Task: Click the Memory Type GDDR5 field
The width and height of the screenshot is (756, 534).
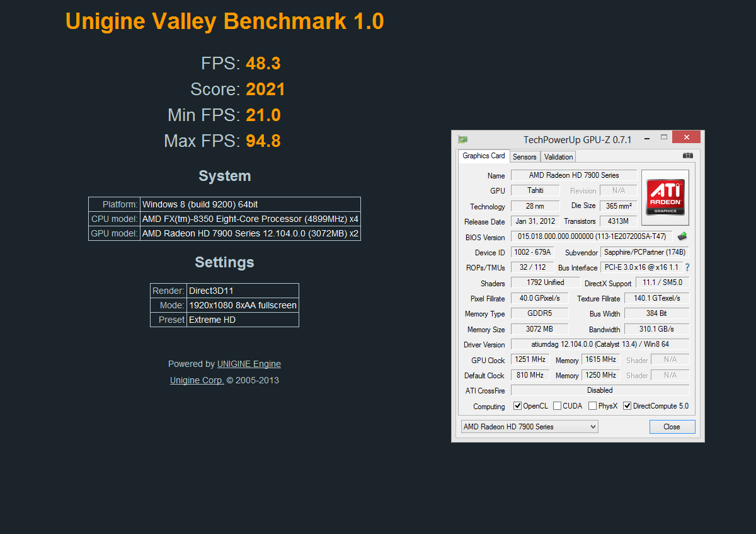Action: tap(539, 313)
